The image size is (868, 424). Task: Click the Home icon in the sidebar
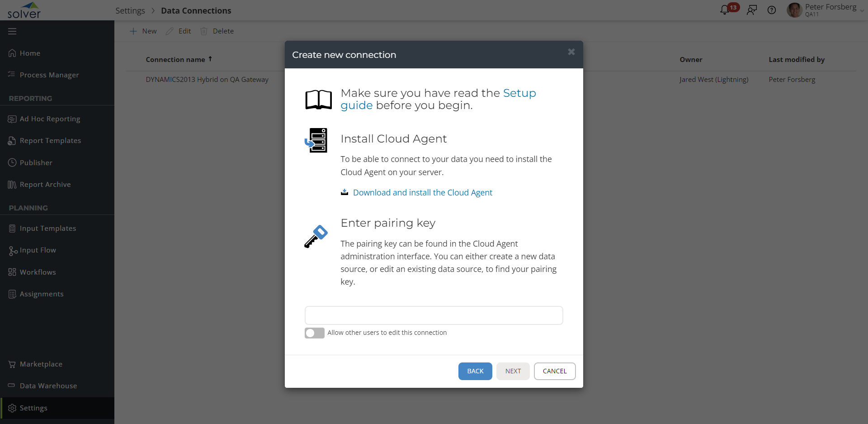[12, 53]
